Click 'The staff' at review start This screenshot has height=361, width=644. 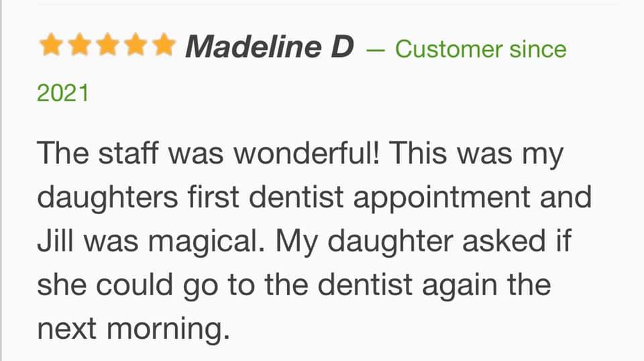(98, 153)
